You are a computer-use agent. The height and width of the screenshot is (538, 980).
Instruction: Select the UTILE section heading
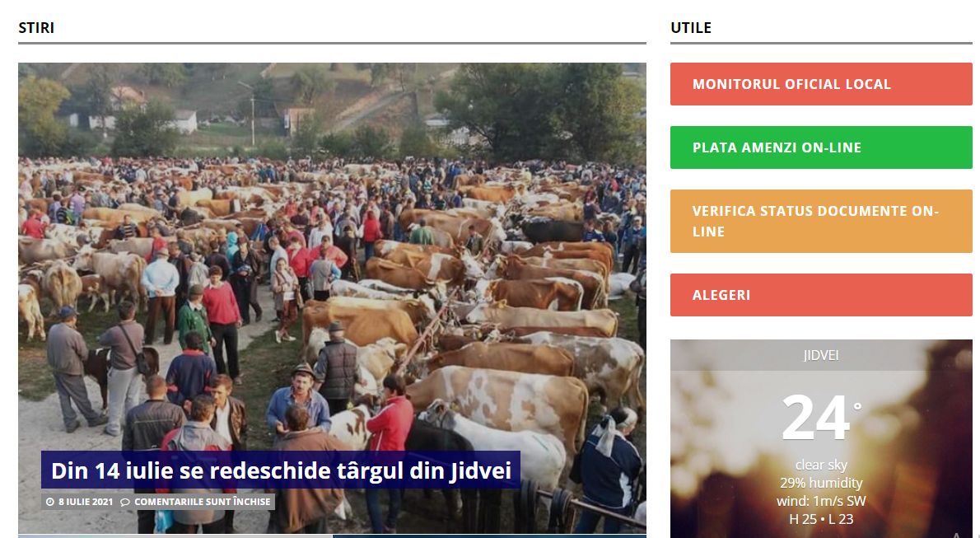pos(691,27)
